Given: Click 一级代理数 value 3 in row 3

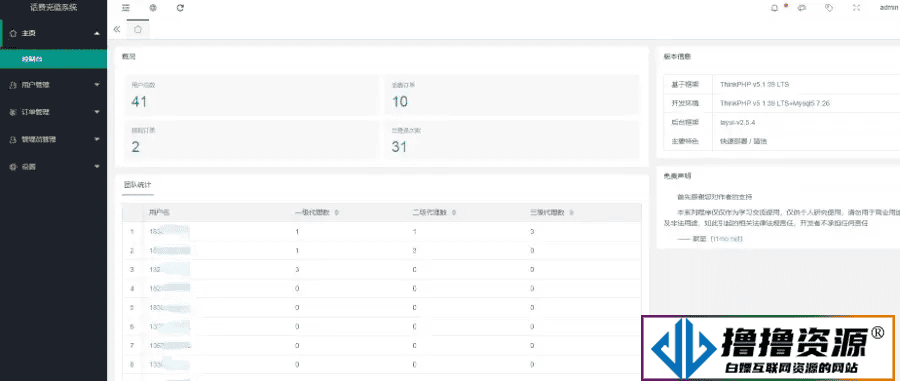Looking at the screenshot, I should pos(296,270).
